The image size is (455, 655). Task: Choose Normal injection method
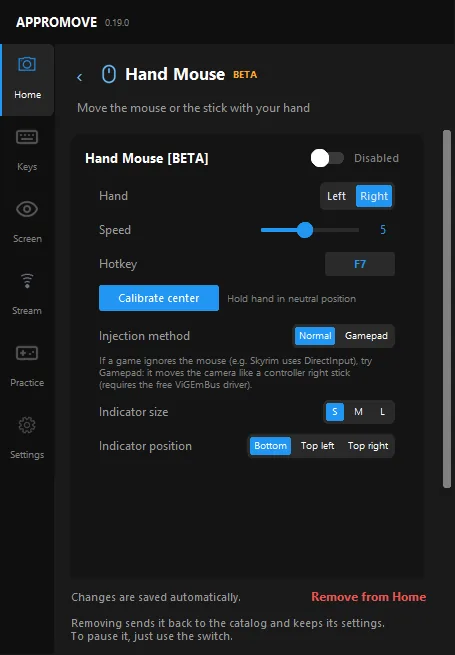pos(315,336)
